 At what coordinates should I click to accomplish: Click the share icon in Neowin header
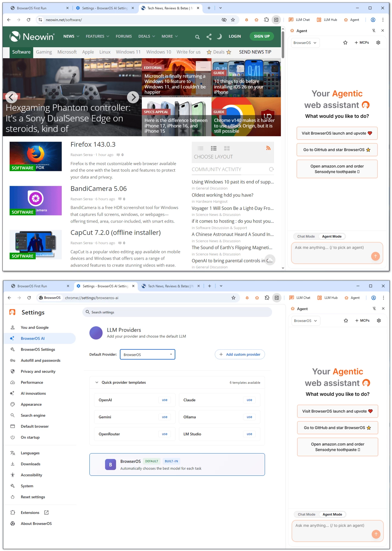click(209, 37)
